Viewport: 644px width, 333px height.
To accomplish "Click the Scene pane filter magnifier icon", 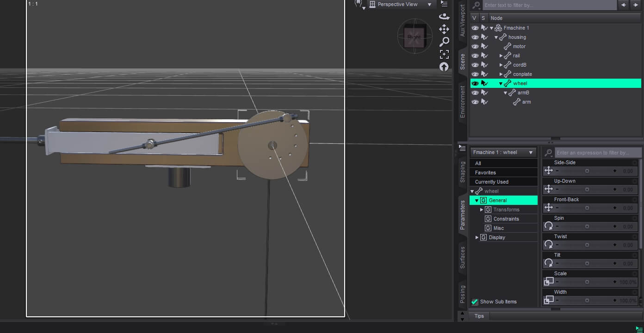I will point(476,5).
